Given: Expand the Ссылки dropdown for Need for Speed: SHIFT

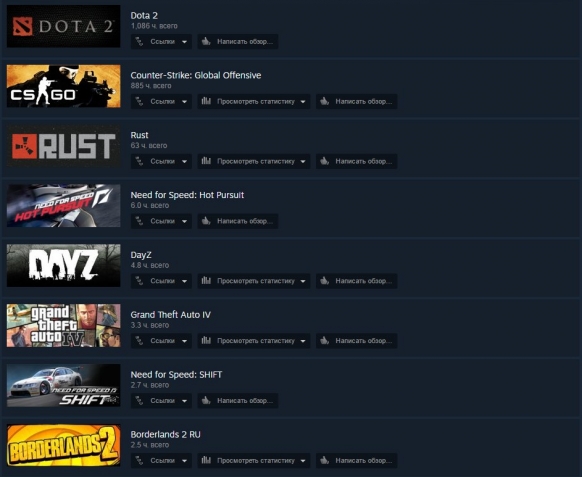Looking at the screenshot, I should pos(161,401).
